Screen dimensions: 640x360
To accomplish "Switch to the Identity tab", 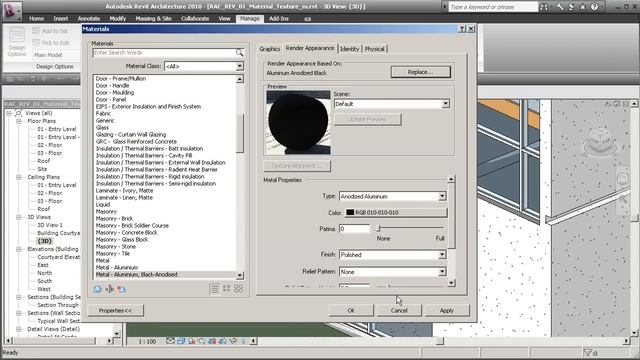I will pyautogui.click(x=349, y=49).
